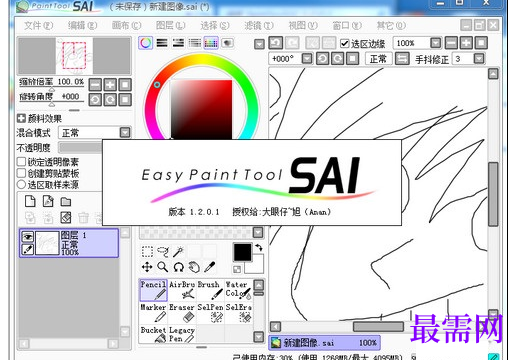Open the 混合模式 dropdown
Screen dimensions: 522x360
coord(125,133)
